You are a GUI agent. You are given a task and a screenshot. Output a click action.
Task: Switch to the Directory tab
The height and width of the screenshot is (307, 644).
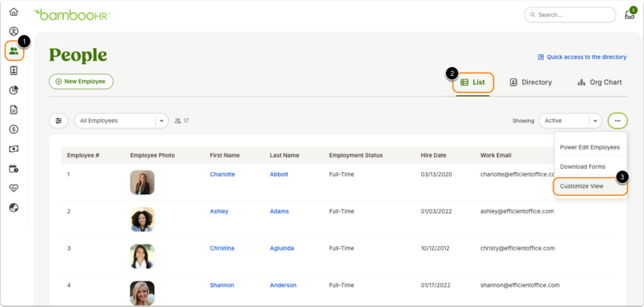(x=531, y=82)
